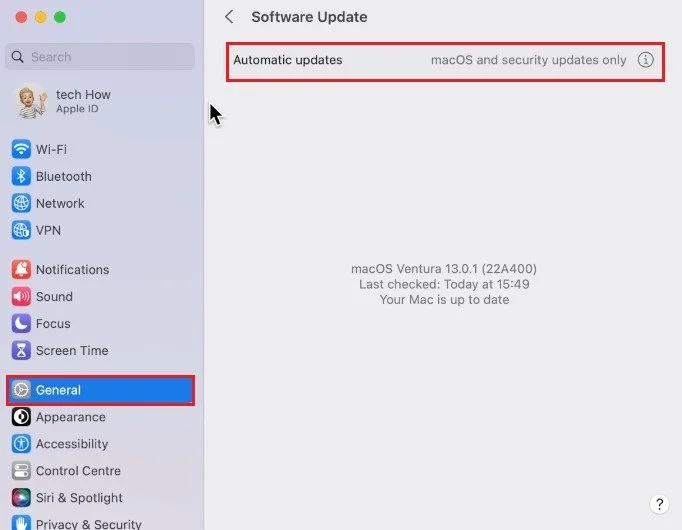The height and width of the screenshot is (530, 682).
Task: Click the Siri & Spotlight icon
Action: click(x=21, y=498)
